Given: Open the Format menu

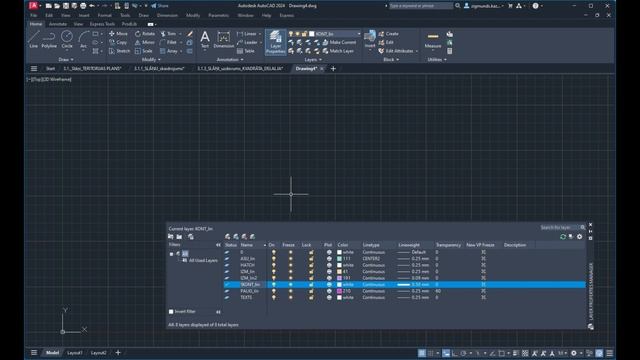Looking at the screenshot, I should click(x=104, y=15).
